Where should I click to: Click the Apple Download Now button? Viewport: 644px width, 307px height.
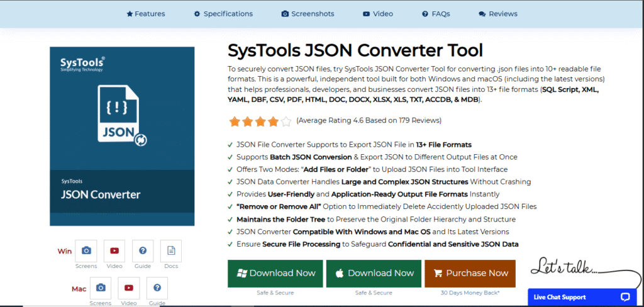coord(374,273)
